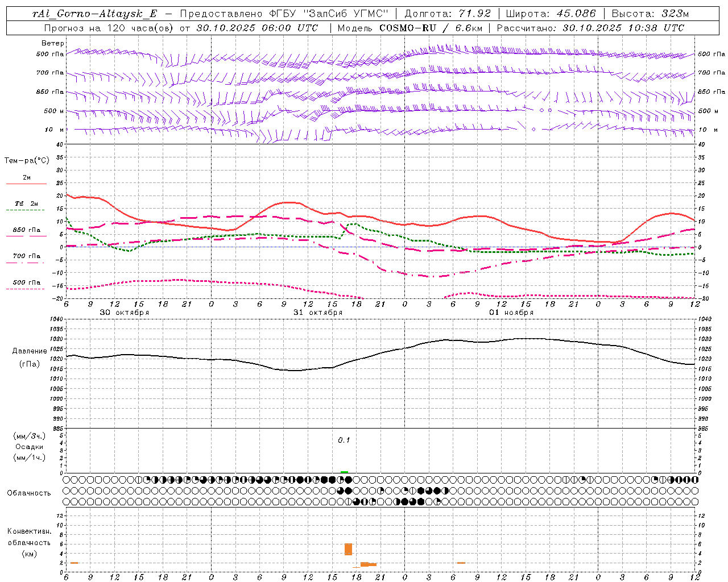Viewport: 728px width, 582px height.
Task: Click the rAl_Gorno-Altaysk_E station title
Action: pyautogui.click(x=94, y=14)
